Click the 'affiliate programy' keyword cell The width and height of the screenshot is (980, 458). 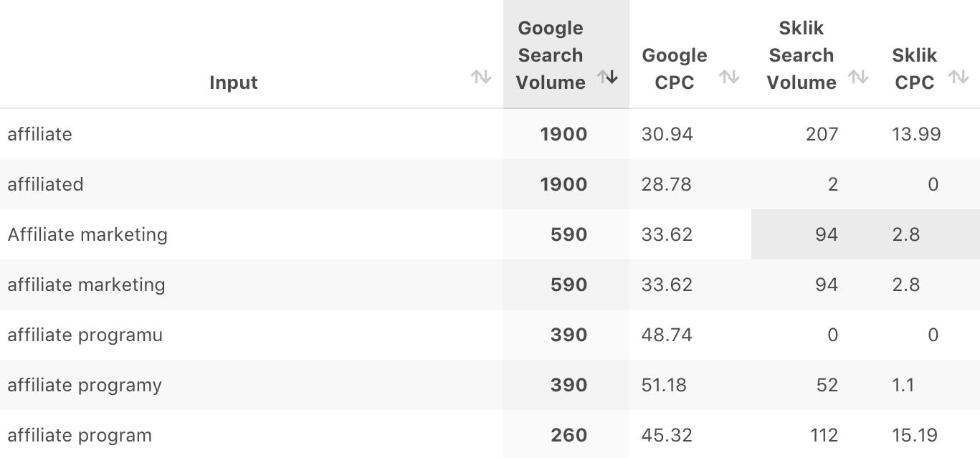[x=85, y=385]
